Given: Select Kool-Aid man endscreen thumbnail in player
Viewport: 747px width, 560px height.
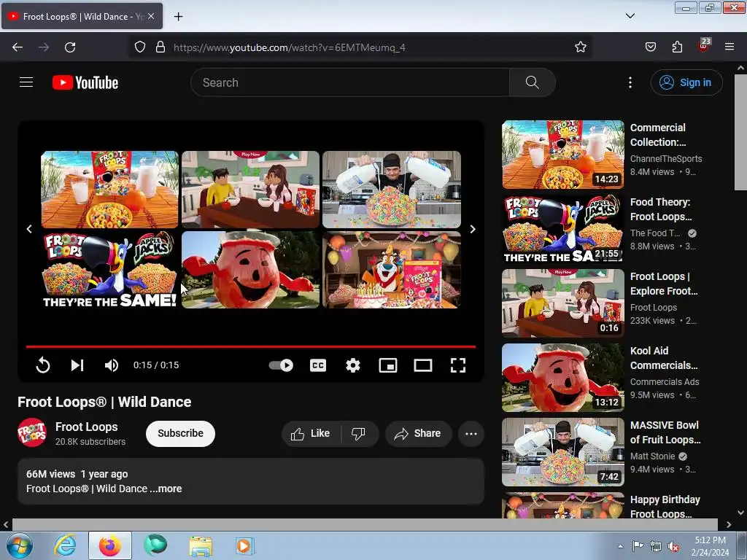Looking at the screenshot, I should click(x=251, y=270).
